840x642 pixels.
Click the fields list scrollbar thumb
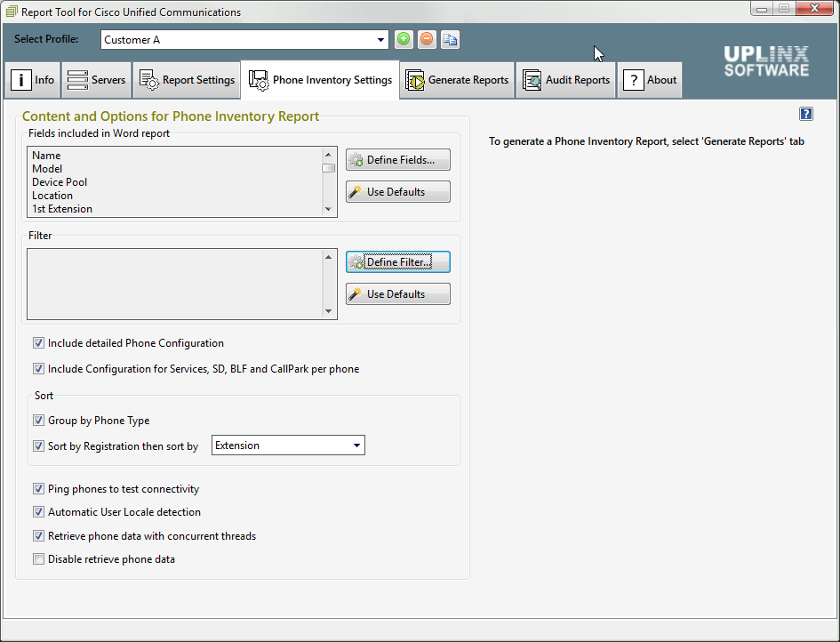click(328, 168)
